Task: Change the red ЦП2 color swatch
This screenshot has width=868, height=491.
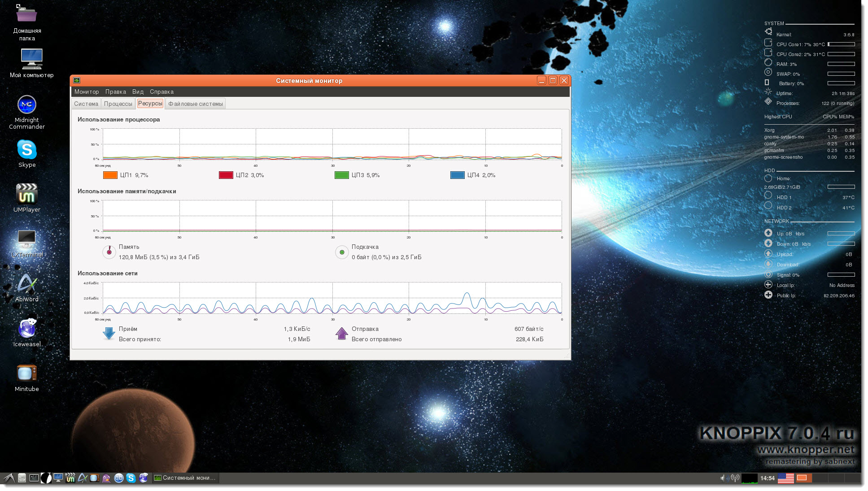Action: pyautogui.click(x=226, y=175)
